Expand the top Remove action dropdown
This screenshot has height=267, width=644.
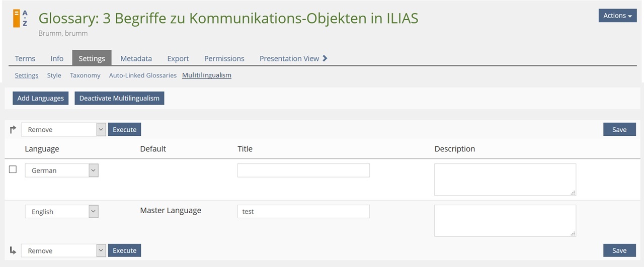pyautogui.click(x=63, y=130)
